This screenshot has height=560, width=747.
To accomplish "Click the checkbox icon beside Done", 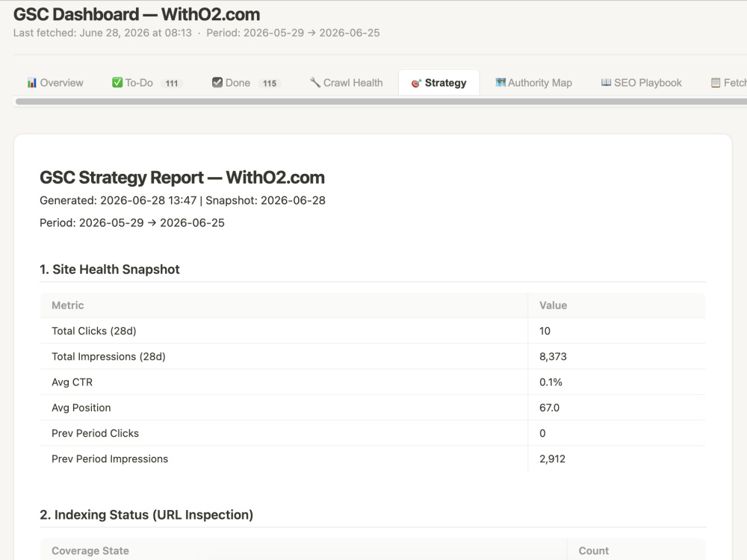I will coord(217,82).
